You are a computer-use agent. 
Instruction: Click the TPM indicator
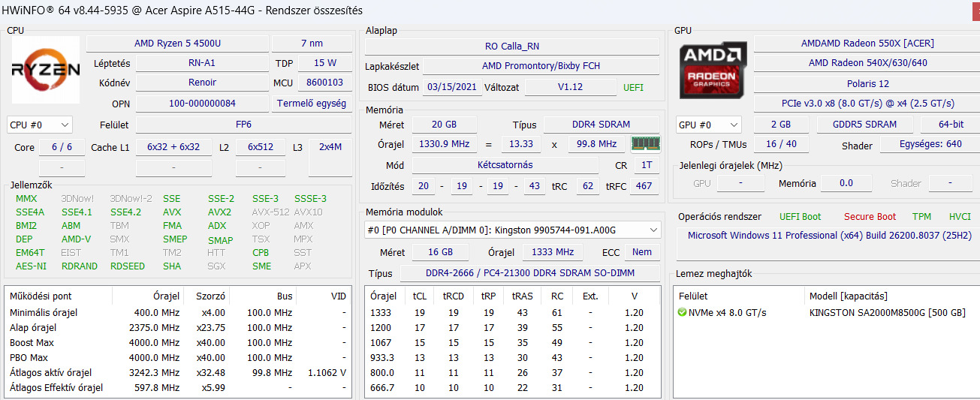(x=921, y=217)
